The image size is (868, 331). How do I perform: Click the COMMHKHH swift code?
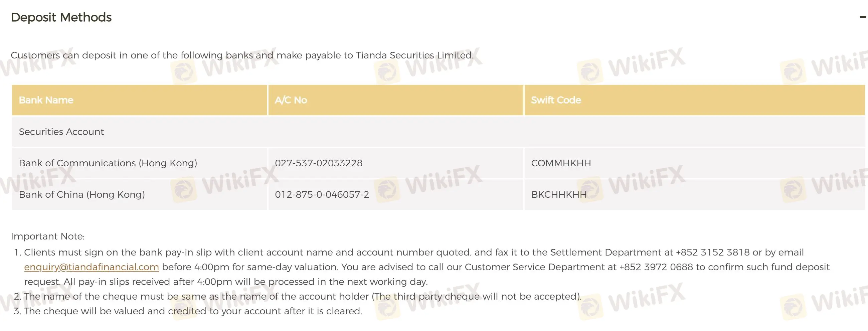[x=561, y=163]
